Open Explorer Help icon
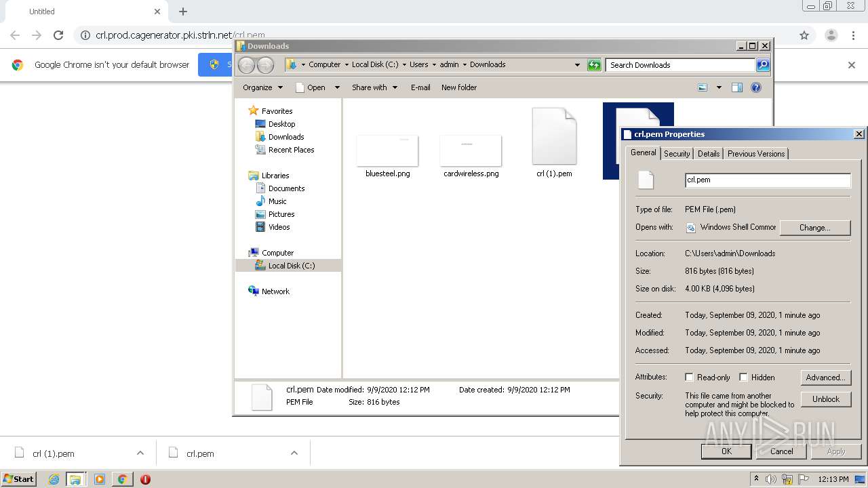Image resolution: width=868 pixels, height=488 pixels. click(756, 87)
